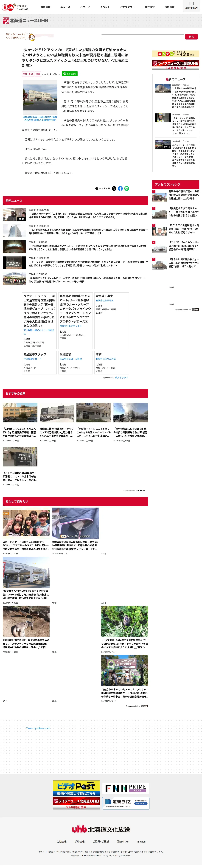Open the スポーツ menu

[85, 7]
